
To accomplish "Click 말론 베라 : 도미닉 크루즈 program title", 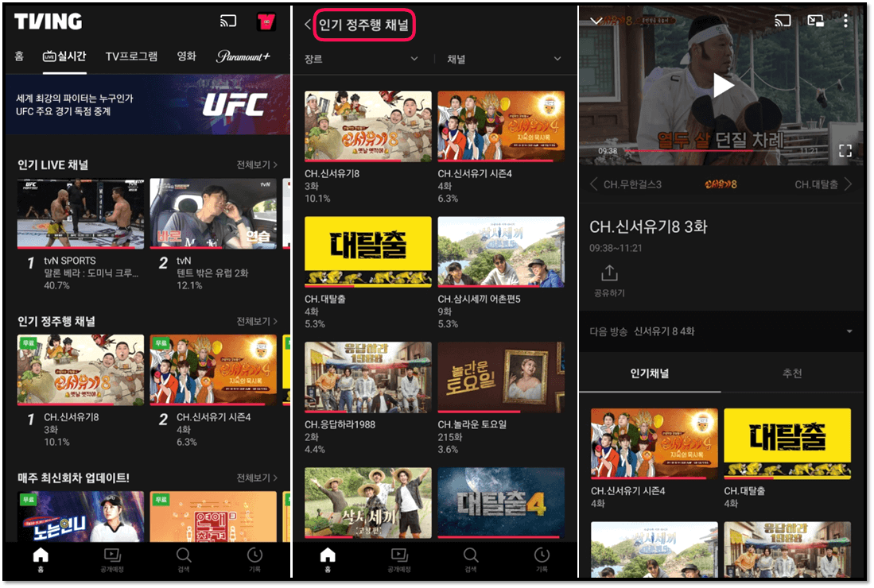I will (91, 273).
